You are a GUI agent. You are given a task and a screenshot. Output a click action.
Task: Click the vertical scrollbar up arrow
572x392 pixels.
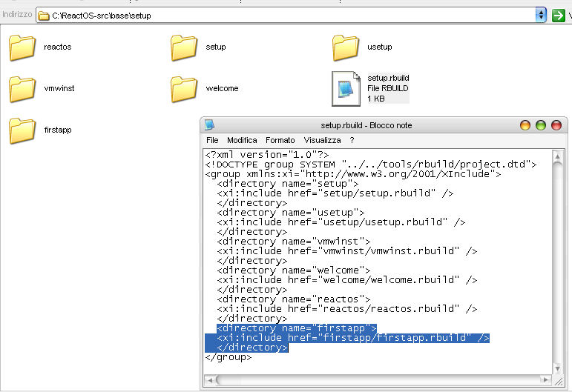tap(557, 156)
